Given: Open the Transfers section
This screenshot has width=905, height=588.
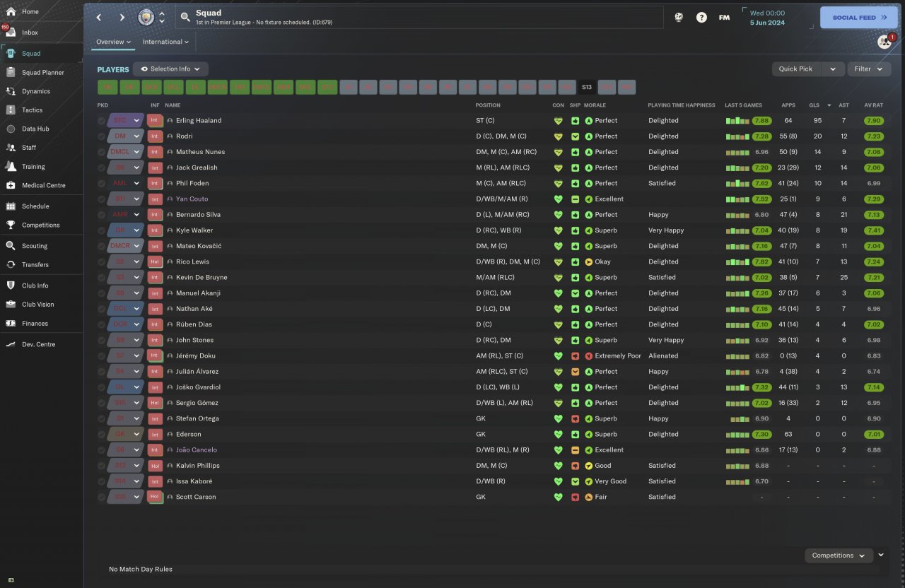Looking at the screenshot, I should coord(35,264).
